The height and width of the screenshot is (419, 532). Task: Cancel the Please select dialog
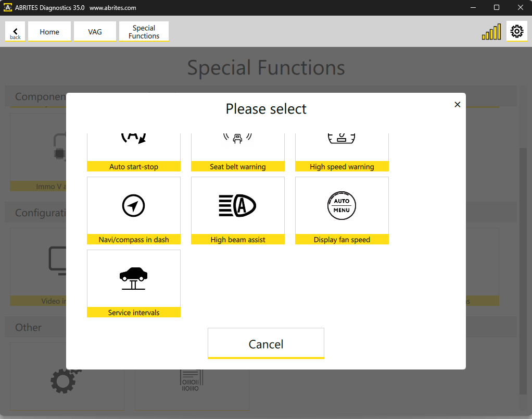point(266,343)
